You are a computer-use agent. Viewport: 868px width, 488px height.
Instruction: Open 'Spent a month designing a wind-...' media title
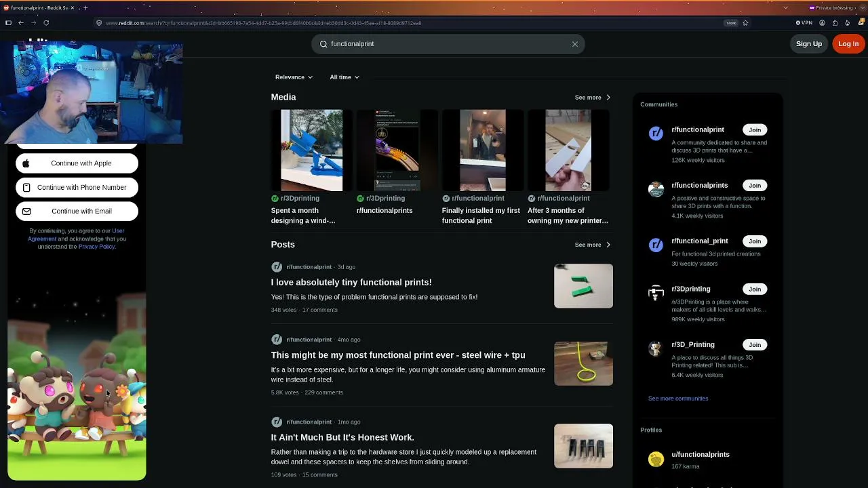click(303, 216)
